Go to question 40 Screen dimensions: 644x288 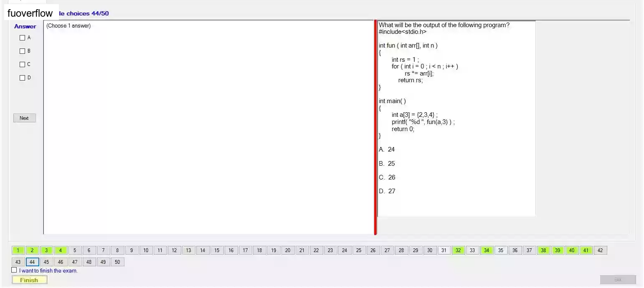point(572,250)
